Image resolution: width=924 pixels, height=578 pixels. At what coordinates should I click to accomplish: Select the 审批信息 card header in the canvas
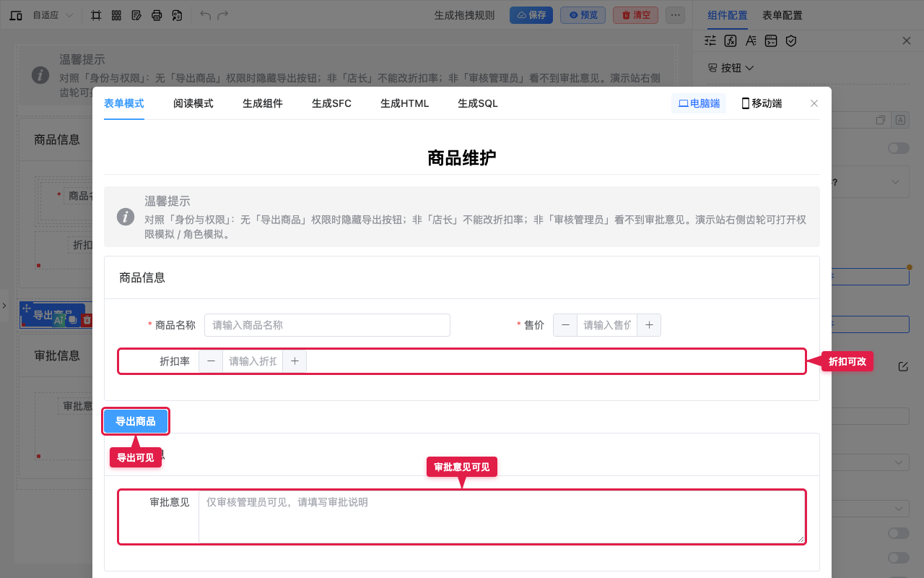(x=57, y=355)
